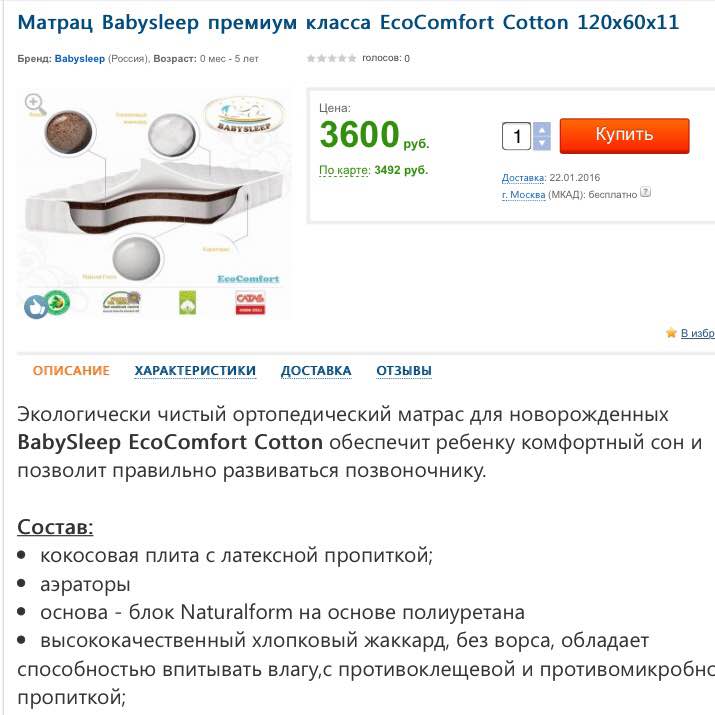The width and height of the screenshot is (715, 715).
Task: Select the ОПИСАНИЕ tab
Action: (71, 371)
